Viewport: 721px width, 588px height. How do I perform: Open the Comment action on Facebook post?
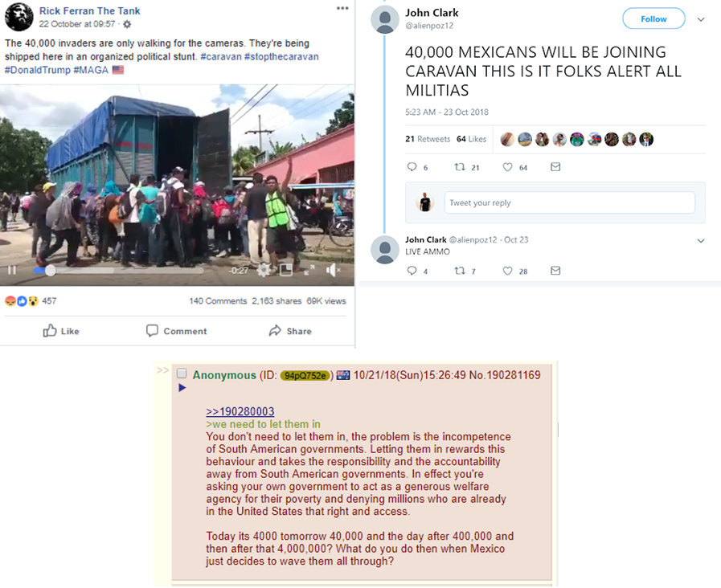point(177,331)
